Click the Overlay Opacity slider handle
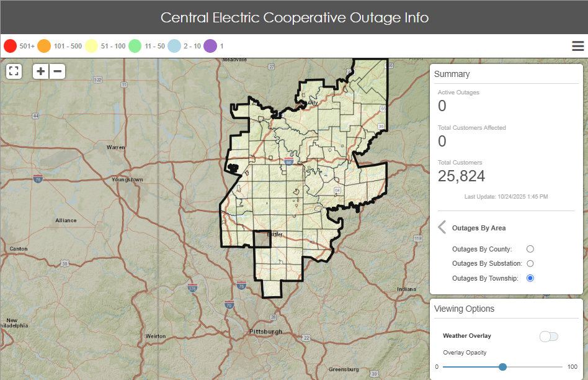Image resolution: width=588 pixels, height=380 pixels. click(x=502, y=367)
